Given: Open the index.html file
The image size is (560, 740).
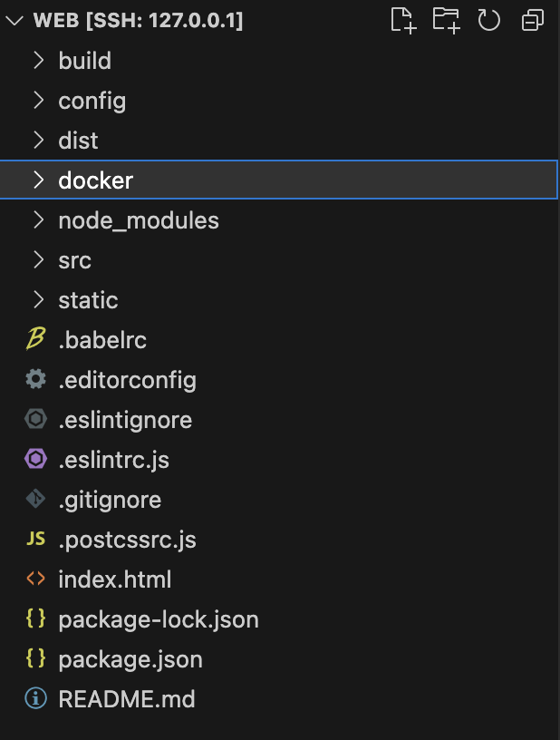Looking at the screenshot, I should tap(114, 579).
